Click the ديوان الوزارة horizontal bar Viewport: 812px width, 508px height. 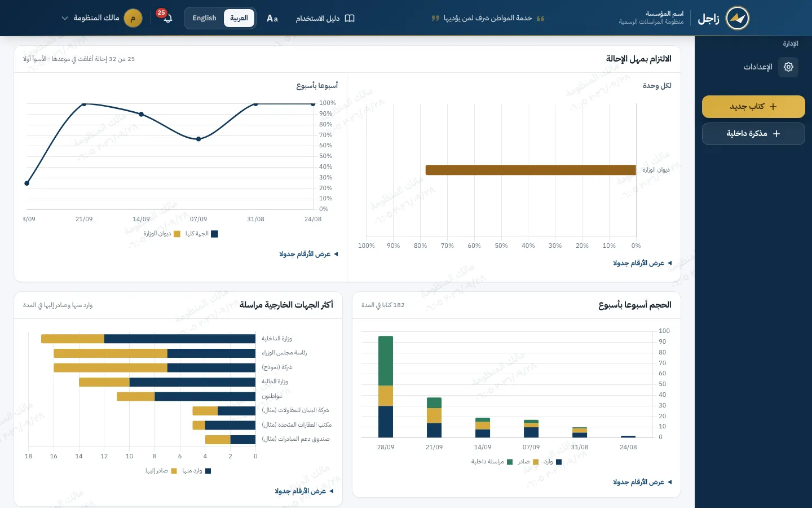[x=531, y=170]
